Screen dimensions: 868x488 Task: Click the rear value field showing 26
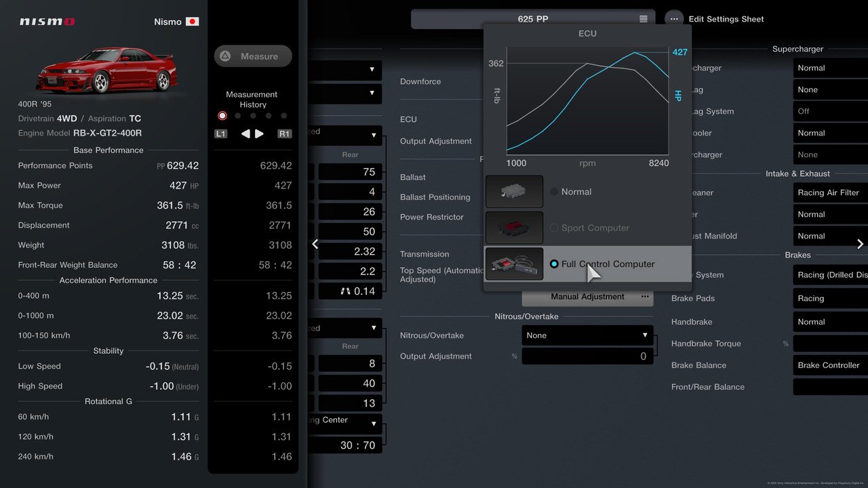coord(350,211)
